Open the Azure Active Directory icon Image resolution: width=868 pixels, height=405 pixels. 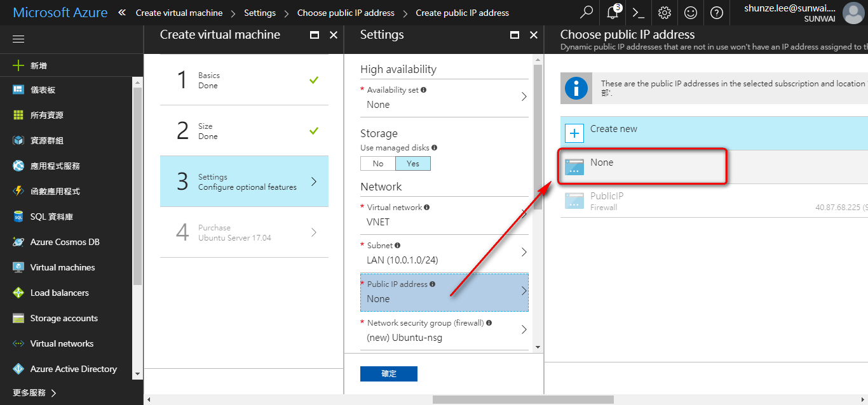(x=18, y=369)
